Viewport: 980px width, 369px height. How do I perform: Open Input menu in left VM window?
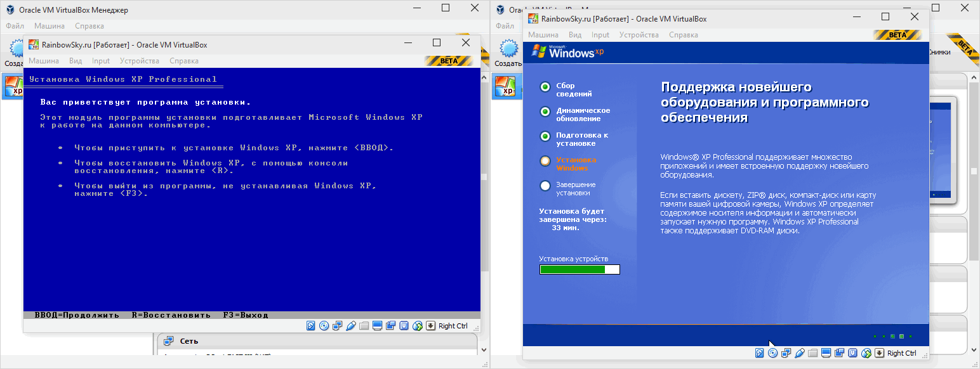click(101, 61)
